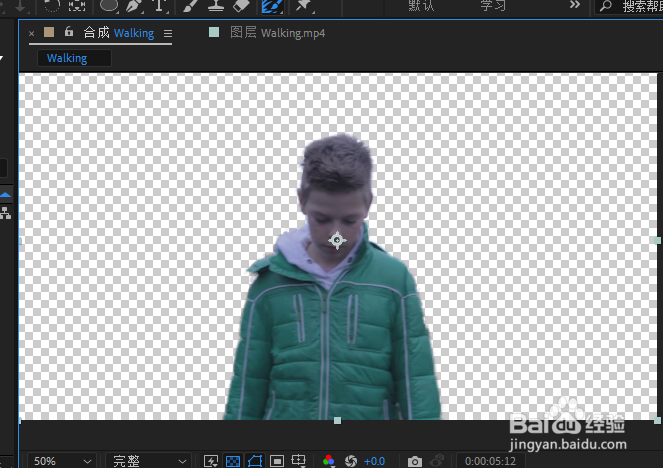Click the bottom-center layer handle
663x468 pixels.
[x=337, y=420]
